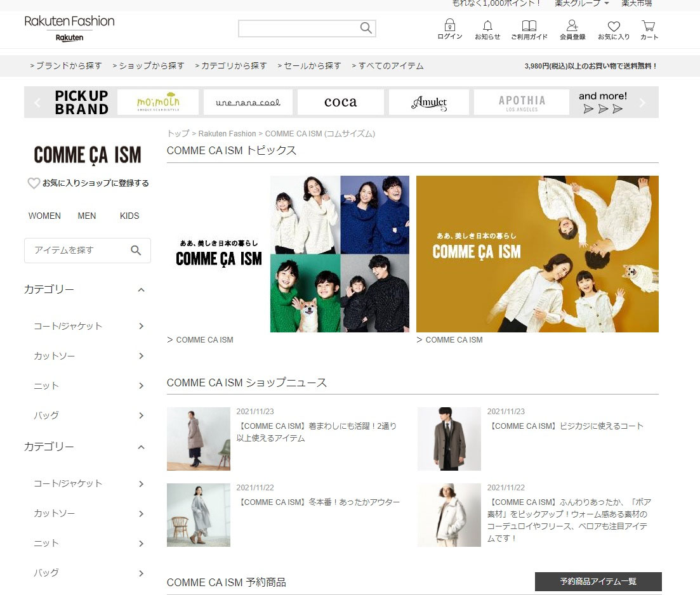Image resolution: width=700 pixels, height=595 pixels.
Task: Click the login lock icon
Action: click(x=449, y=25)
